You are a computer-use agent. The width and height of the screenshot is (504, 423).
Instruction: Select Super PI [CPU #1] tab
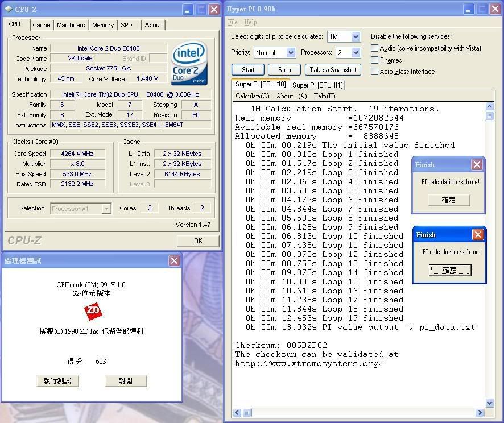tap(317, 85)
